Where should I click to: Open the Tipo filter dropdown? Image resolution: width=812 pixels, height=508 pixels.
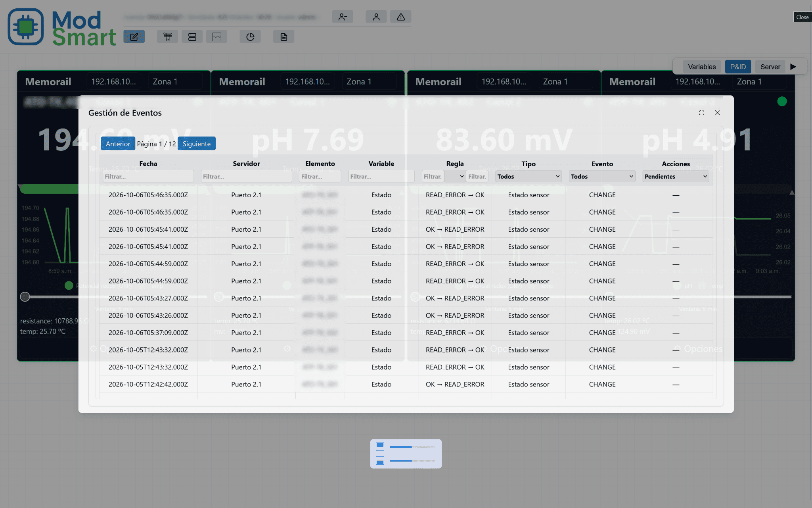529,176
